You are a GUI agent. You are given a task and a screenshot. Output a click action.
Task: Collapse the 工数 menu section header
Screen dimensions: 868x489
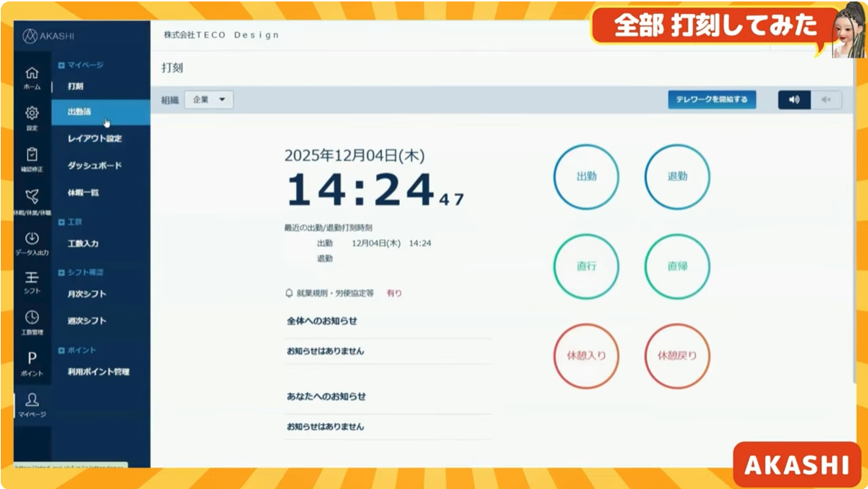[x=70, y=222]
